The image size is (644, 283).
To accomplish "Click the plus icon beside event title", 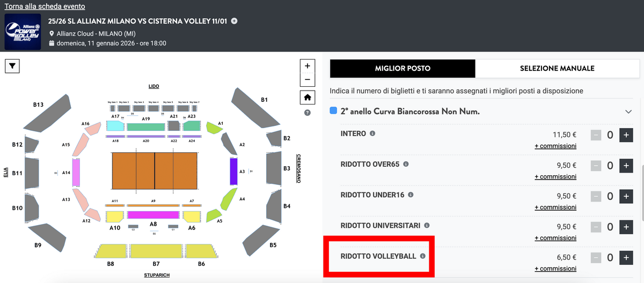I will 234,21.
